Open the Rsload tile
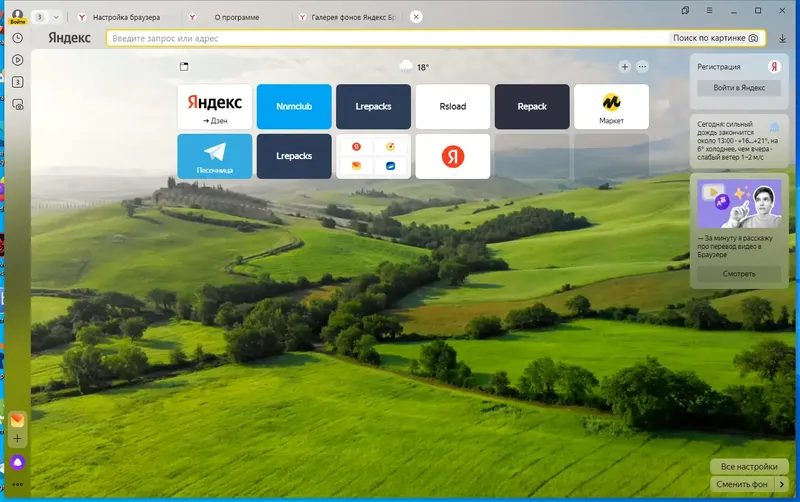800x502 pixels. [453, 107]
